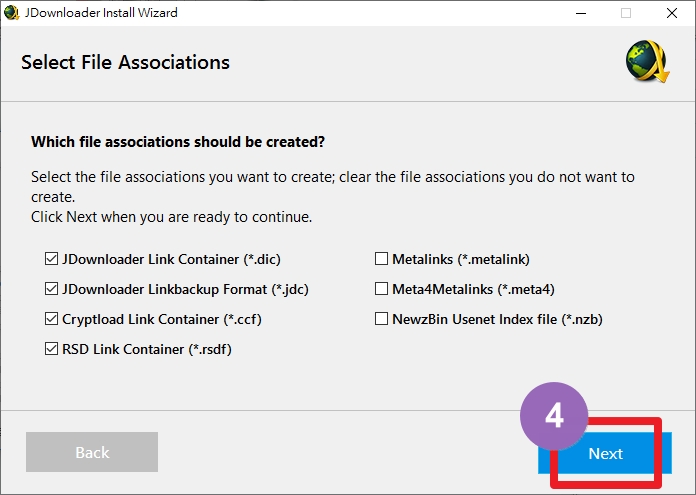The image size is (696, 495).
Task: Click the Select File Associations heading
Action: point(125,62)
